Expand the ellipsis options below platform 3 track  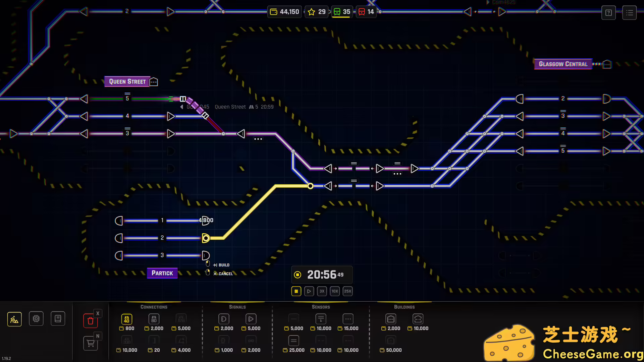tap(258, 139)
